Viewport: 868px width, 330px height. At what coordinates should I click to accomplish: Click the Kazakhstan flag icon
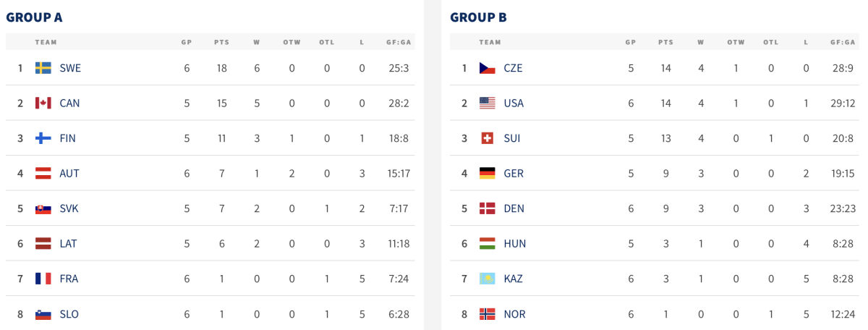488,279
